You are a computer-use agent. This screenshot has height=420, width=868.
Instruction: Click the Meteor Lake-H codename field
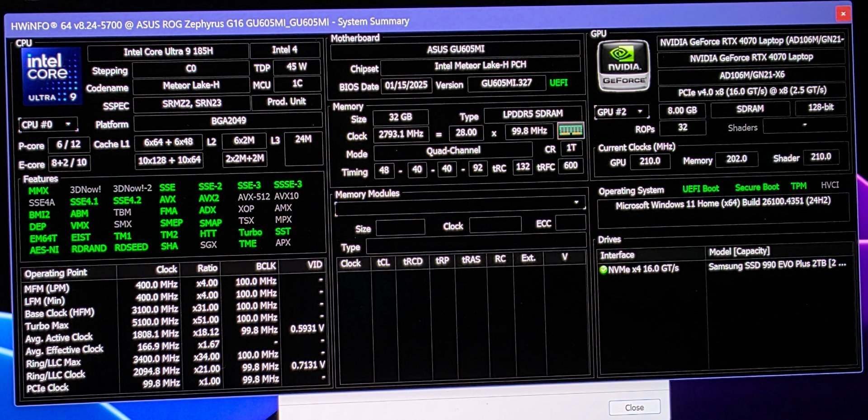click(x=191, y=85)
